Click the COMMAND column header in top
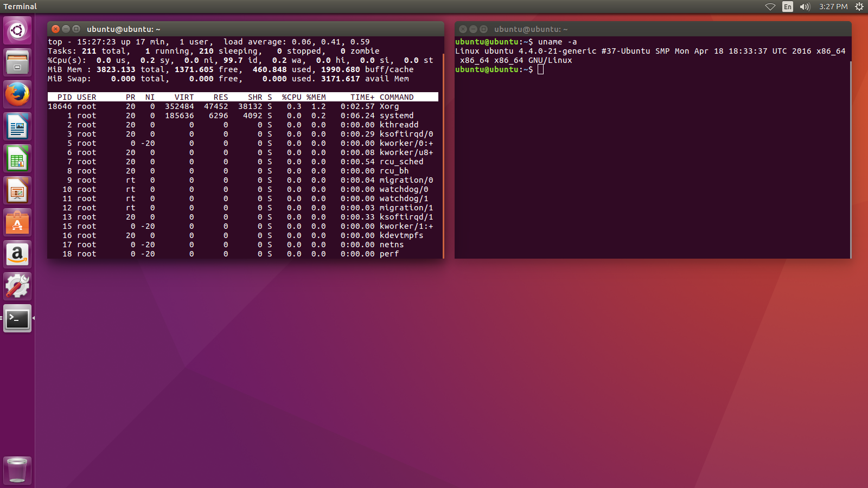Screen dimensions: 868x488 (x=397, y=97)
